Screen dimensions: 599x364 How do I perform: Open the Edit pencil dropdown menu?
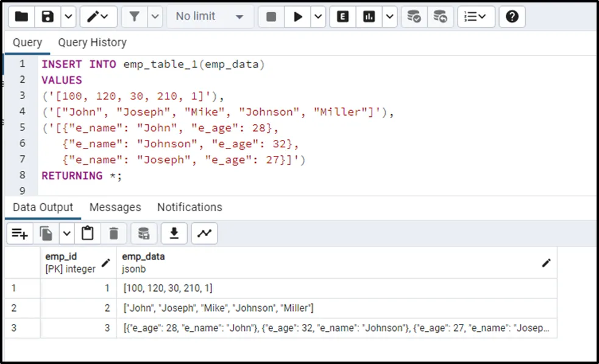tap(98, 17)
